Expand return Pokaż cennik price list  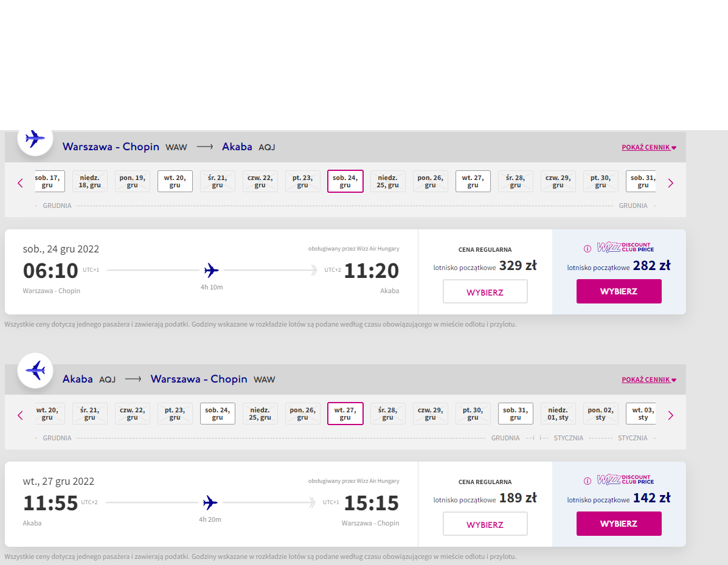pyautogui.click(x=649, y=380)
